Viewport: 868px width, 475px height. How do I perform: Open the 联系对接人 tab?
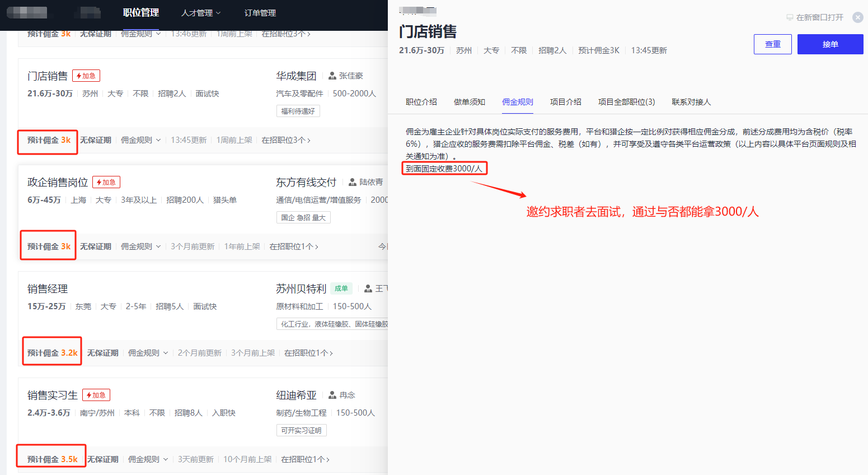[692, 102]
